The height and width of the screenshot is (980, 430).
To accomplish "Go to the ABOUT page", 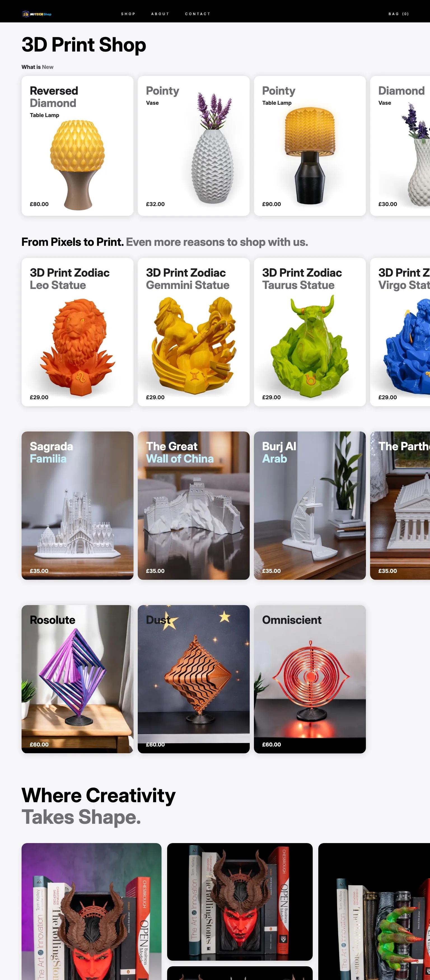I will tap(160, 14).
